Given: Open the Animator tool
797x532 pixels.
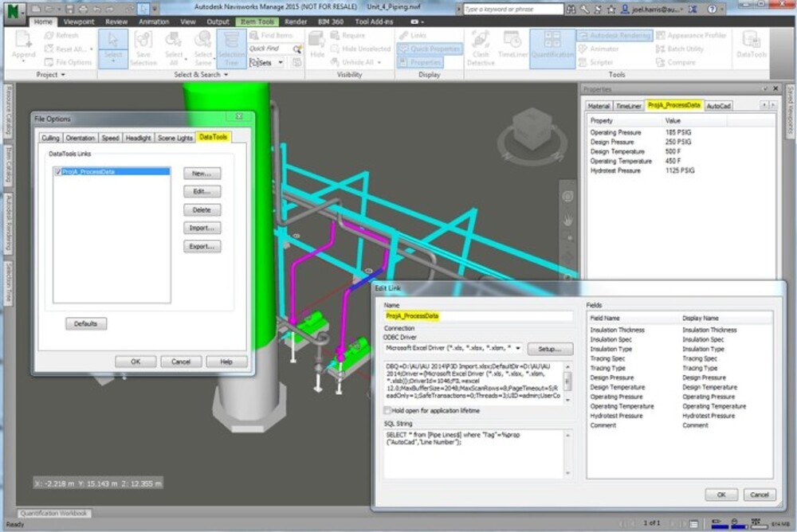Looking at the screenshot, I should coord(599,49).
